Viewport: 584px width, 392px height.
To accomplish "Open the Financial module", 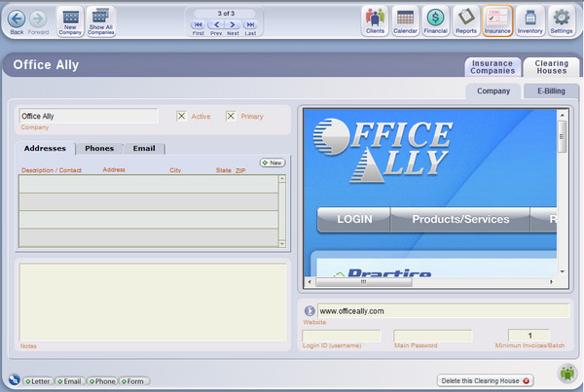I will pyautogui.click(x=435, y=20).
